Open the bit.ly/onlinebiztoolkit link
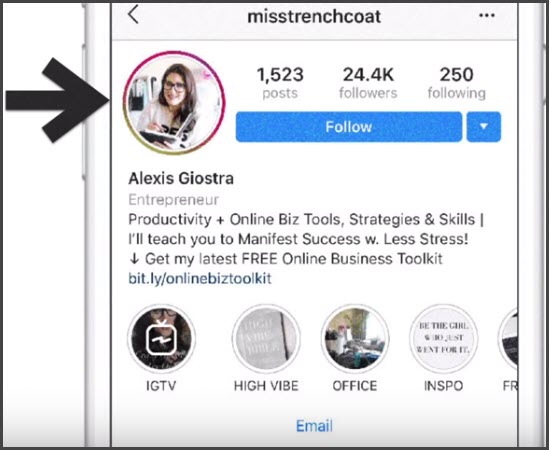The width and height of the screenshot is (549, 450). pyautogui.click(x=200, y=279)
